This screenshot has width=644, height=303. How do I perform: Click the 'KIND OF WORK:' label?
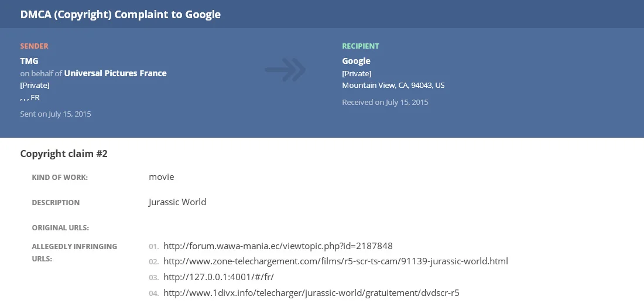coord(60,178)
